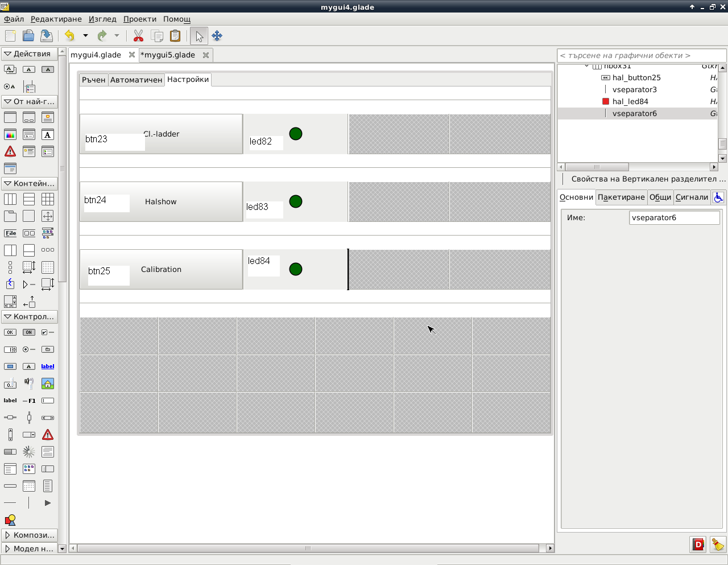The height and width of the screenshot is (565, 728).
Task: Open the Помощ menu
Action: 177,19
